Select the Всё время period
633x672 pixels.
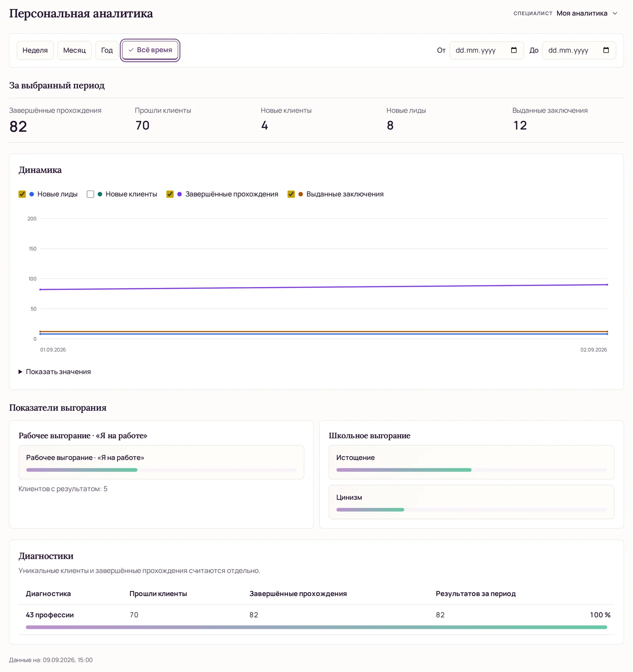click(150, 50)
